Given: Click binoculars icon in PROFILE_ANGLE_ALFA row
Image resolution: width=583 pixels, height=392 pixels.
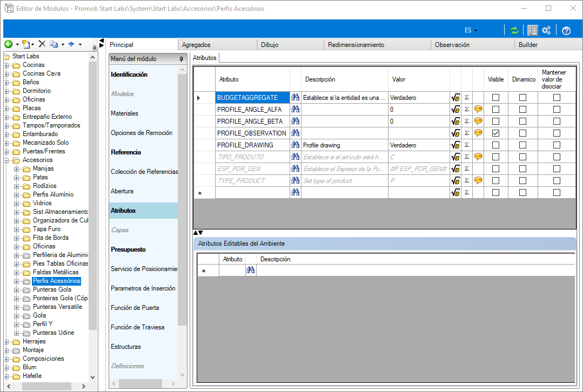Looking at the screenshot, I should click(295, 109).
